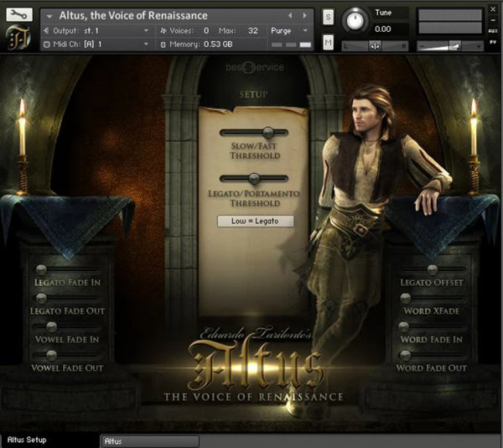Select previous instrument with left arrow
Image resolution: width=503 pixels, height=448 pixels.
tap(290, 15)
